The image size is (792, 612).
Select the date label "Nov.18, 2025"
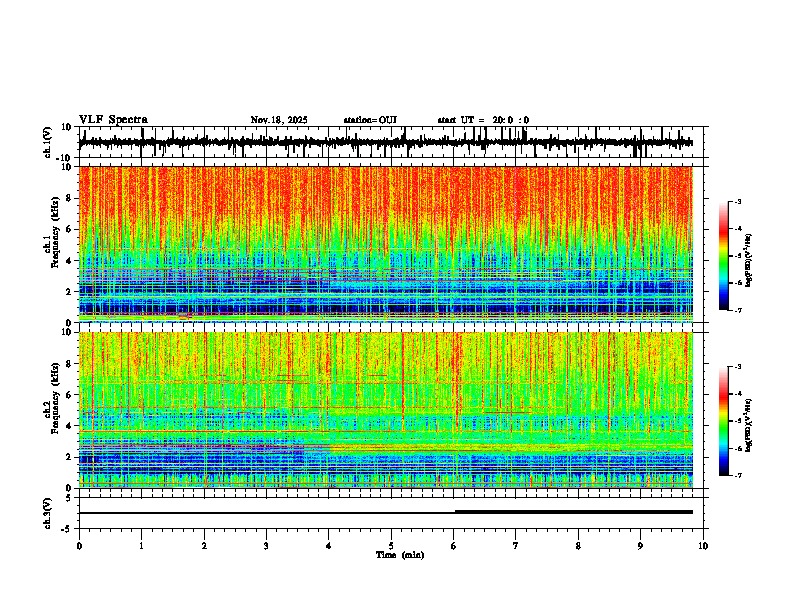tap(279, 120)
